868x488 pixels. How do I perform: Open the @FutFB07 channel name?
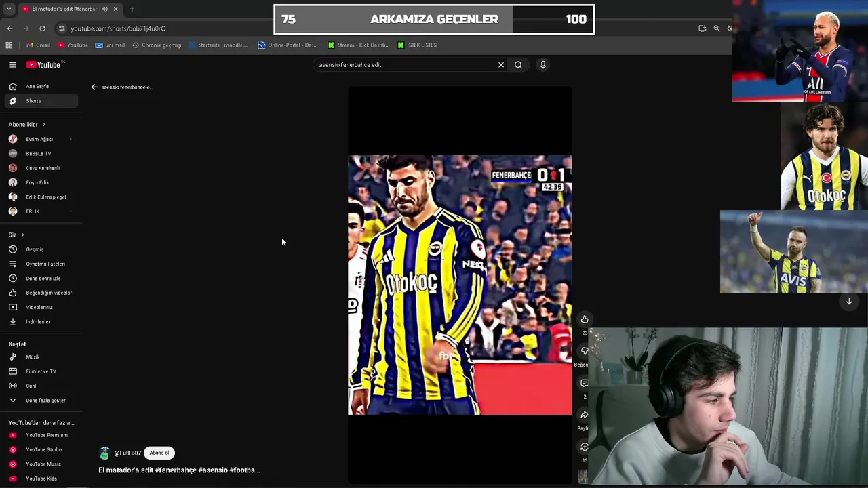[127, 453]
